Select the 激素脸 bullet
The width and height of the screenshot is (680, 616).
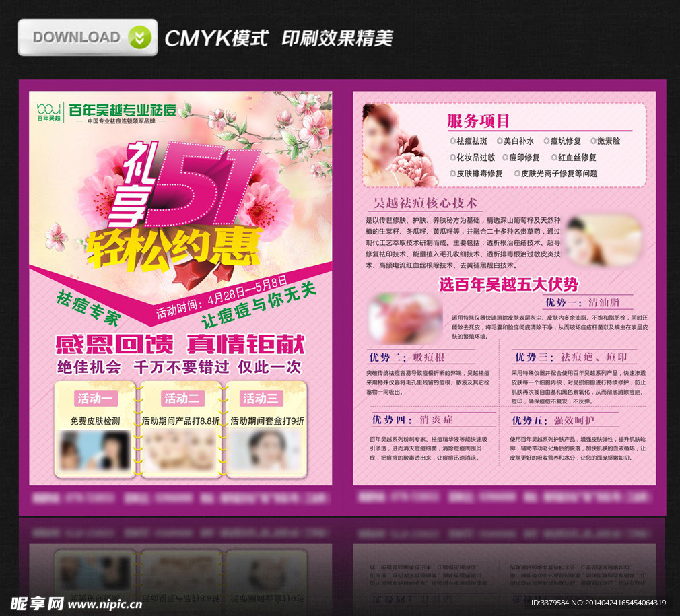[x=605, y=141]
